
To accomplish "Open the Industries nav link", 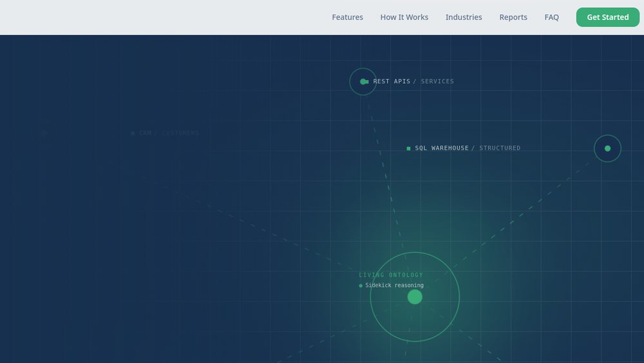I will [464, 17].
